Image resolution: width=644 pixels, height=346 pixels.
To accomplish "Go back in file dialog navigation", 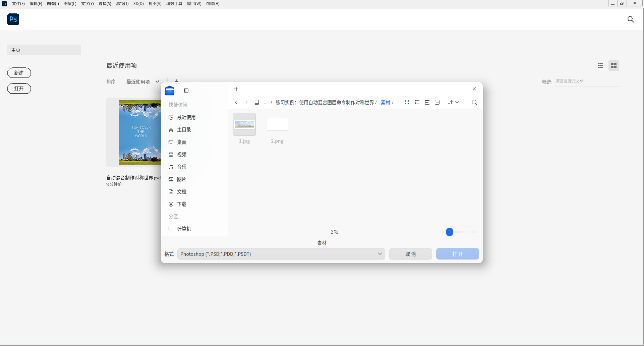I will click(236, 102).
